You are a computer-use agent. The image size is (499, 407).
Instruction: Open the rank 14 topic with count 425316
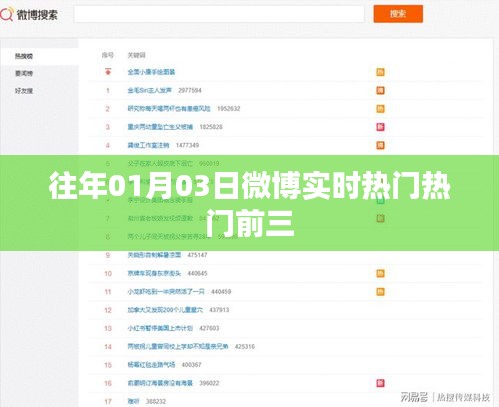click(x=178, y=347)
